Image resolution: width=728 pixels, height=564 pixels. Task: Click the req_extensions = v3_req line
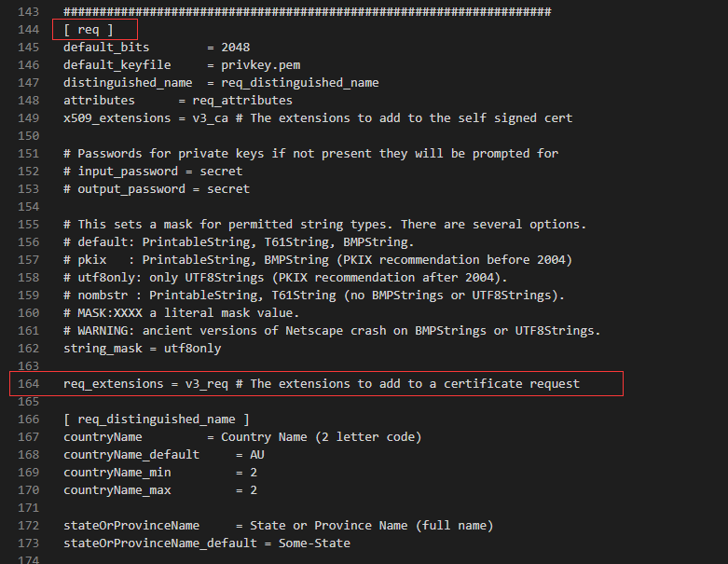322,384
